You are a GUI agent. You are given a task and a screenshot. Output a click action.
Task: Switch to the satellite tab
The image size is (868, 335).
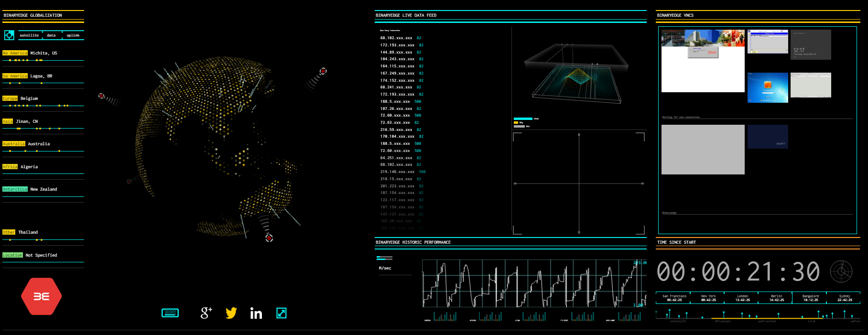[x=29, y=35]
